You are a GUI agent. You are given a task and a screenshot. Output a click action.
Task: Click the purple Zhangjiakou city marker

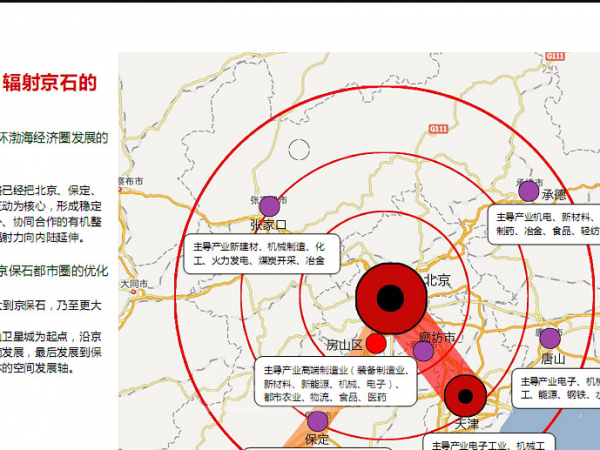coord(269,206)
